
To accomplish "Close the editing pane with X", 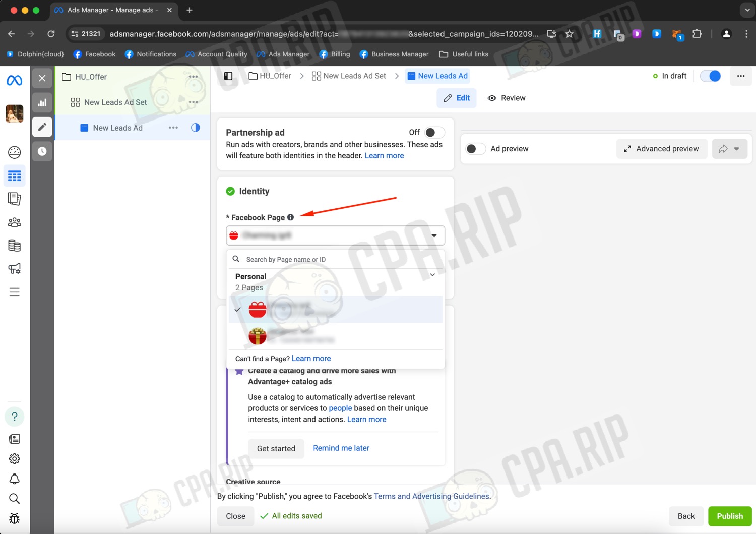I will point(42,78).
